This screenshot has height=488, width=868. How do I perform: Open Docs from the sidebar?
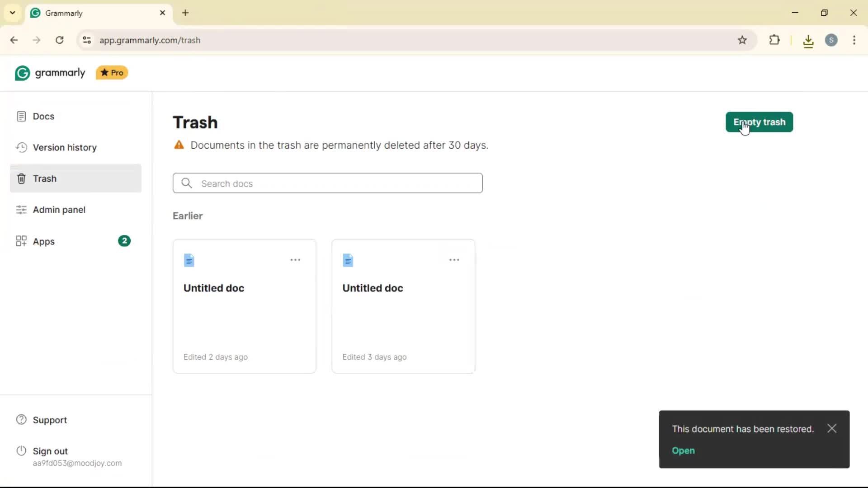pos(43,117)
